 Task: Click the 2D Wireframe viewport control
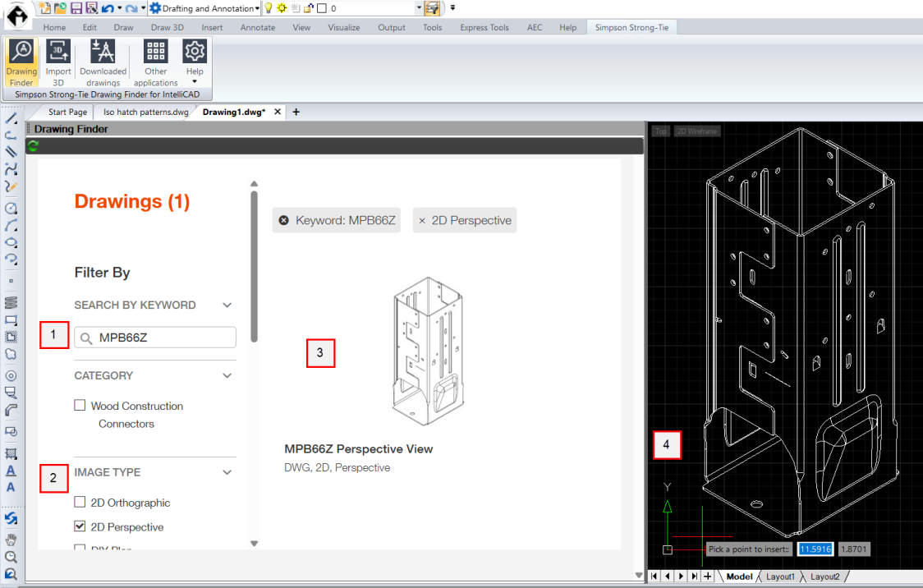click(x=697, y=131)
